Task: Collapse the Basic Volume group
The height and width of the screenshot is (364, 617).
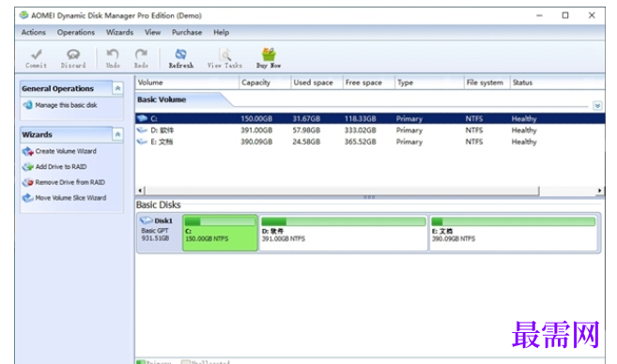Action: (x=597, y=106)
